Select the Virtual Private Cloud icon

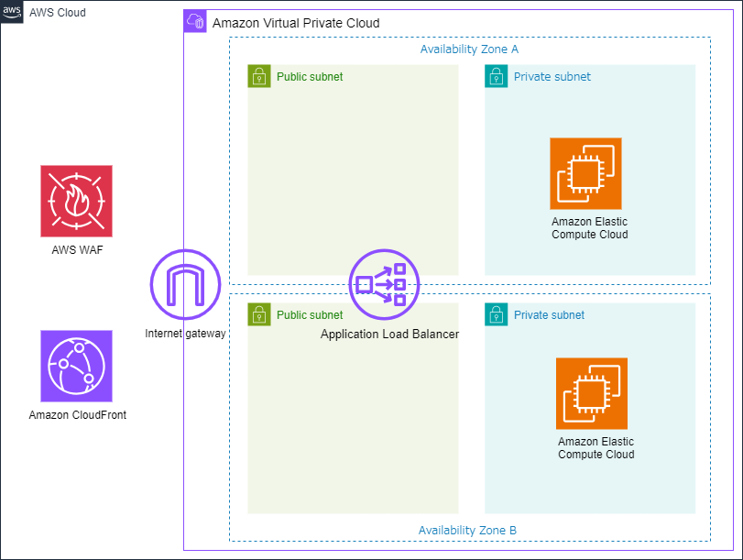pyautogui.click(x=195, y=21)
